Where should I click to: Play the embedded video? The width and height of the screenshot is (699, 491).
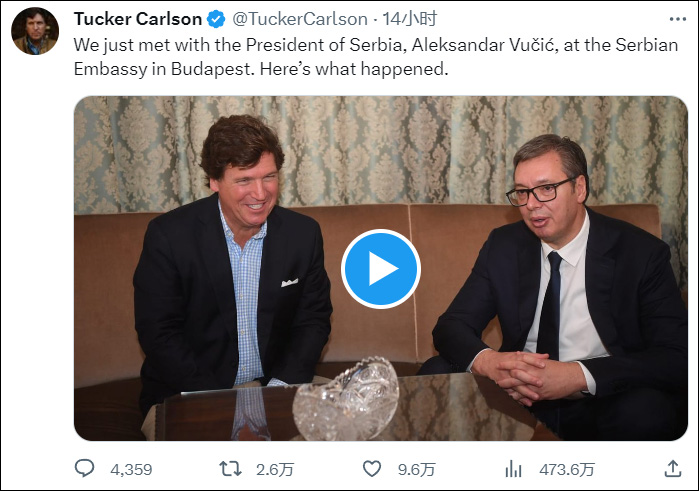381,268
